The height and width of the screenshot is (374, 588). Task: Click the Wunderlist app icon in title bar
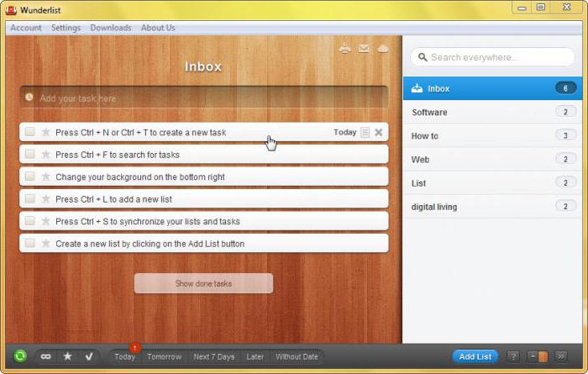11,10
